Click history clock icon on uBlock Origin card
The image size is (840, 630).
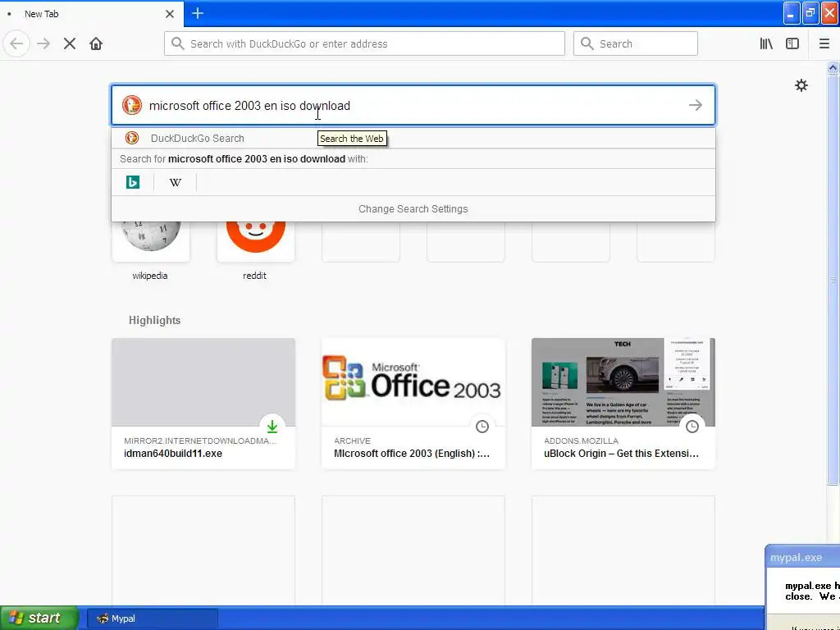click(x=692, y=427)
